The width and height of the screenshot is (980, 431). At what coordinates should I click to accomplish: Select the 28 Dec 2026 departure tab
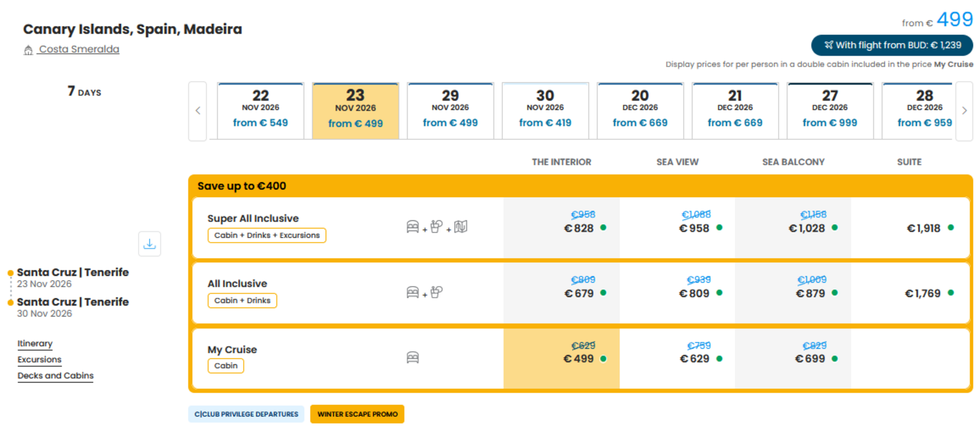tap(917, 111)
